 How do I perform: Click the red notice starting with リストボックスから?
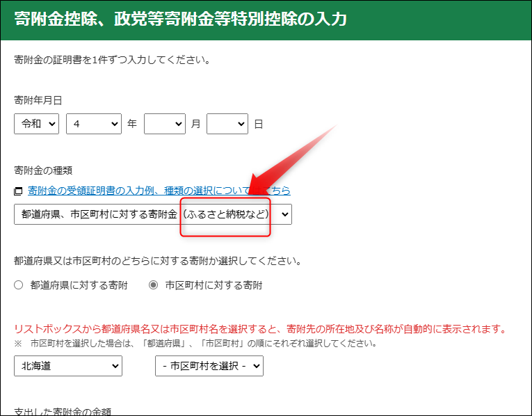(261, 329)
